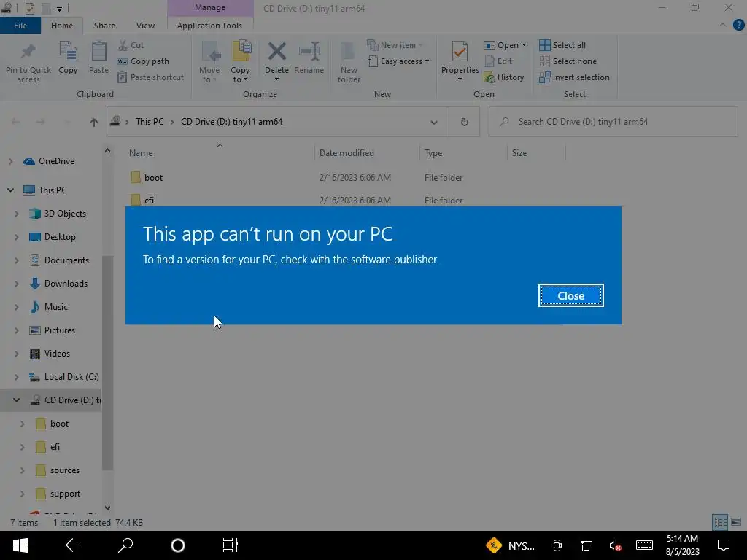Select Pictures in the navigation pane
The height and width of the screenshot is (560, 747).
60,330
